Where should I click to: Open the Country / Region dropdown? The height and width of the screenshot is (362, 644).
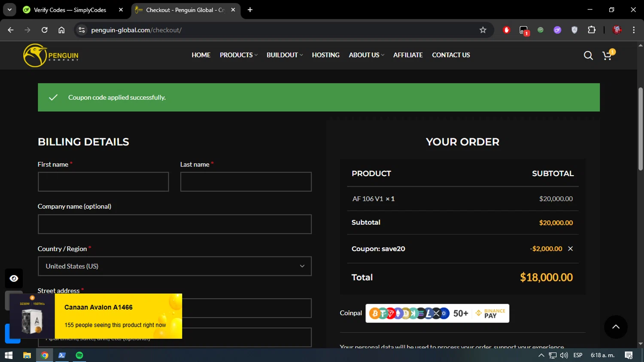click(x=175, y=266)
